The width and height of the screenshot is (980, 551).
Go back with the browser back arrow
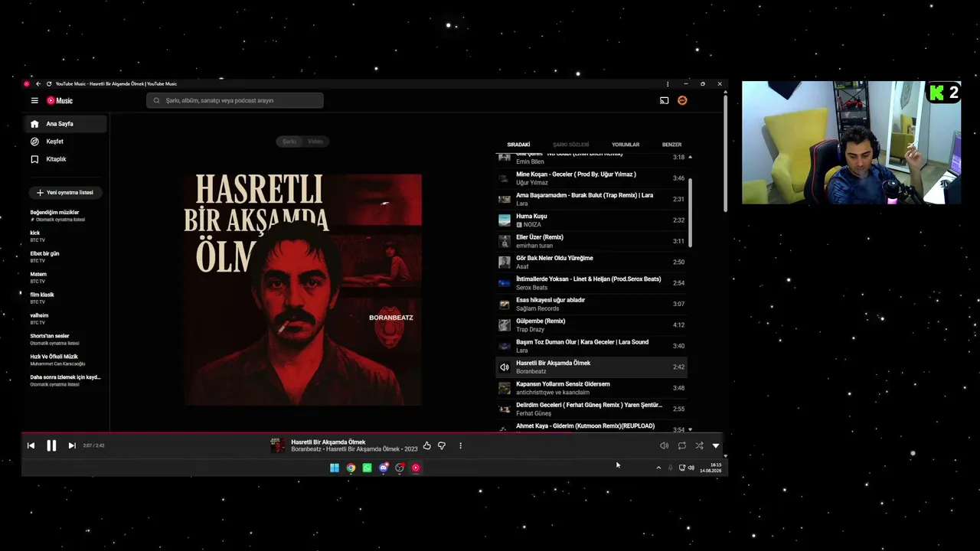coord(38,83)
